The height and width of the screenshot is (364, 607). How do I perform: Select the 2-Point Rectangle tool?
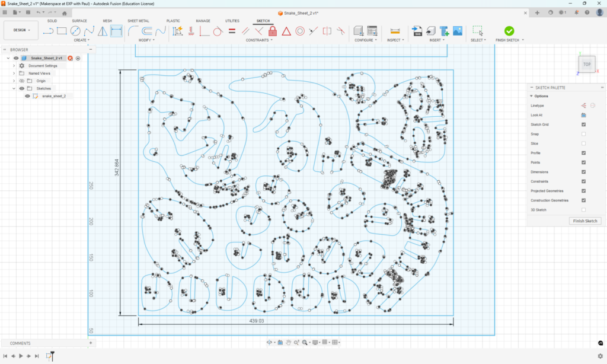pyautogui.click(x=62, y=31)
